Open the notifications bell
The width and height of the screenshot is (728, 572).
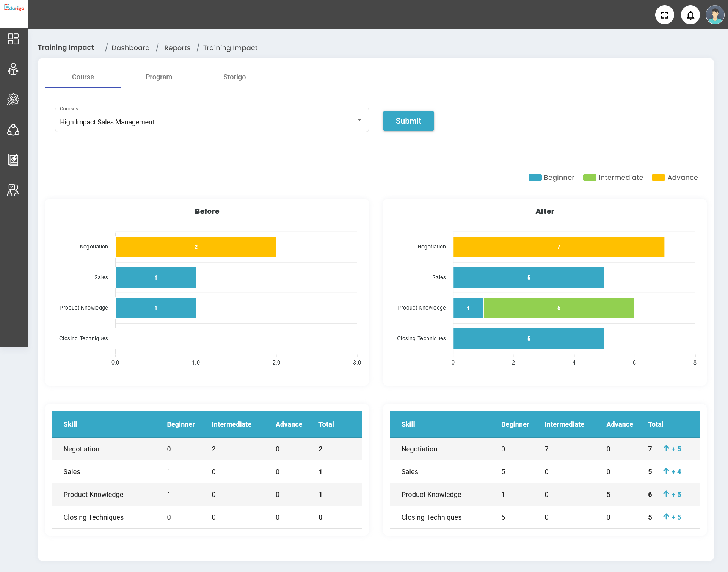[690, 15]
